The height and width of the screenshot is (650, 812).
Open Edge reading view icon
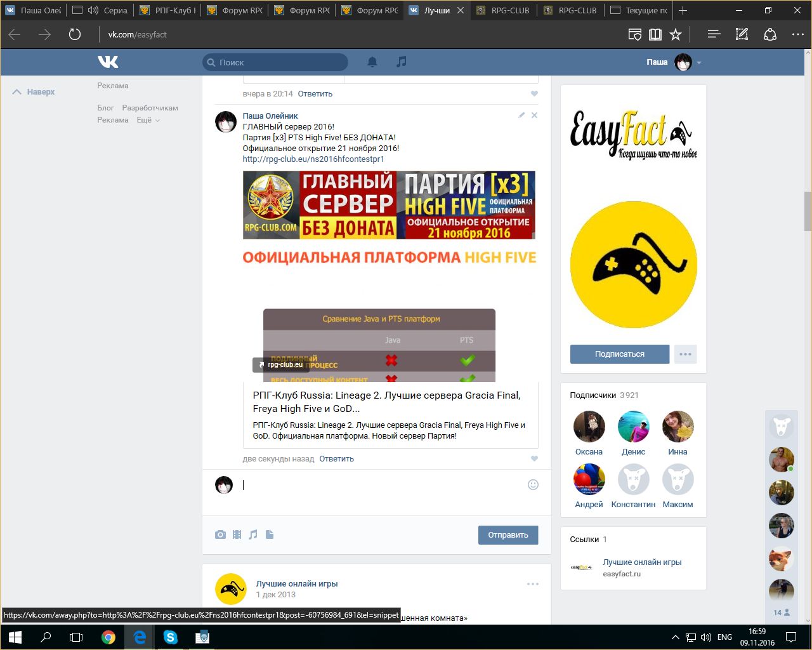pos(655,34)
